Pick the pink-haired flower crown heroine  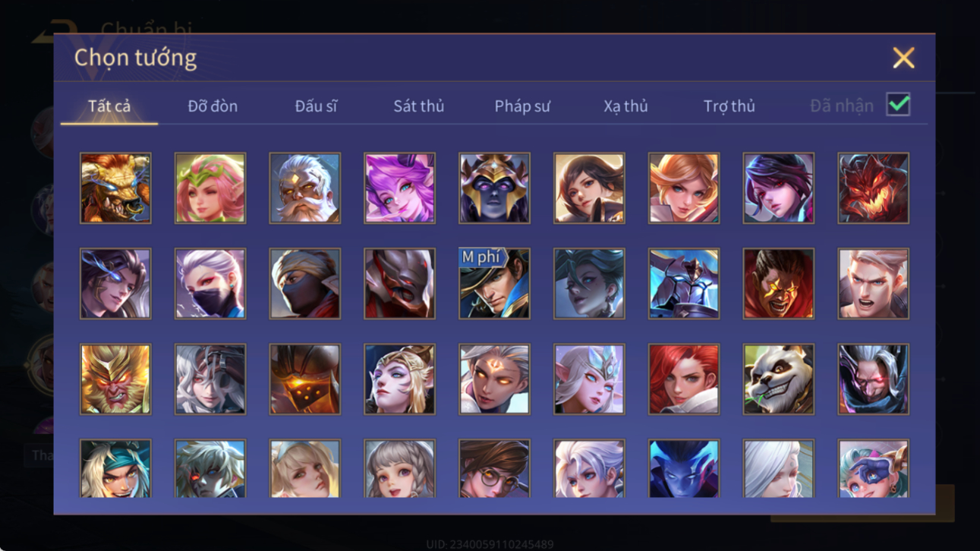coord(210,188)
